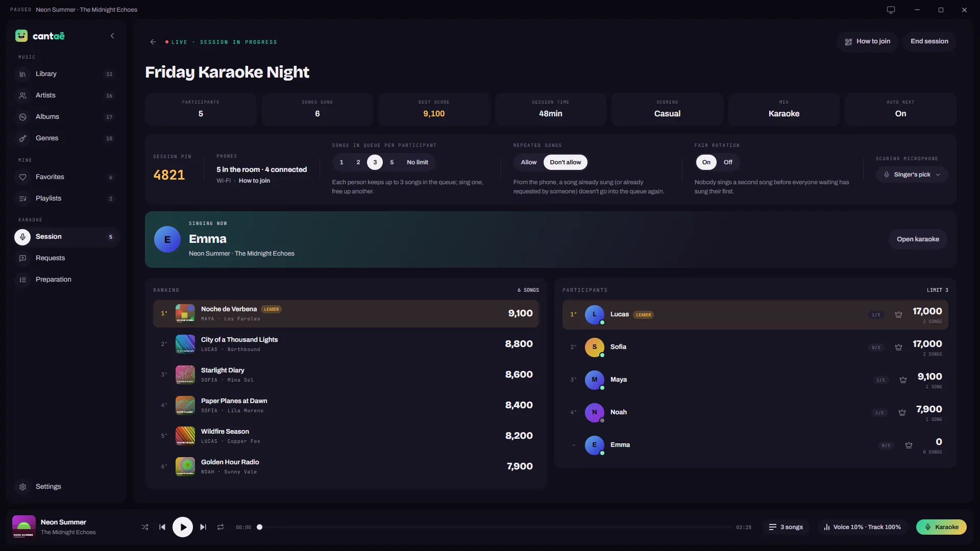Open the Voice 10% · Track 100% mixer
Screen dimensions: 980x551
tap(862, 527)
